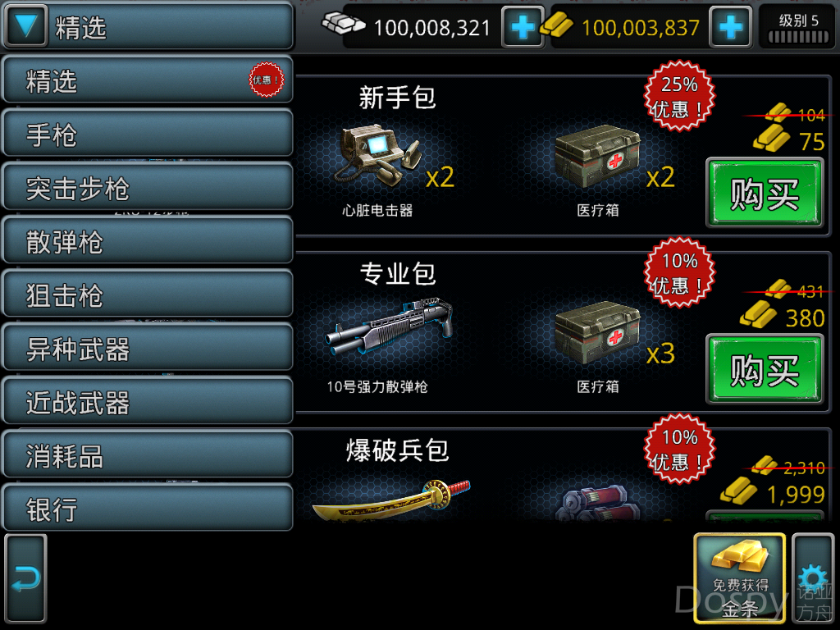
Task: Select the 散弹枪 shotgun category
Action: pyautogui.click(x=148, y=240)
